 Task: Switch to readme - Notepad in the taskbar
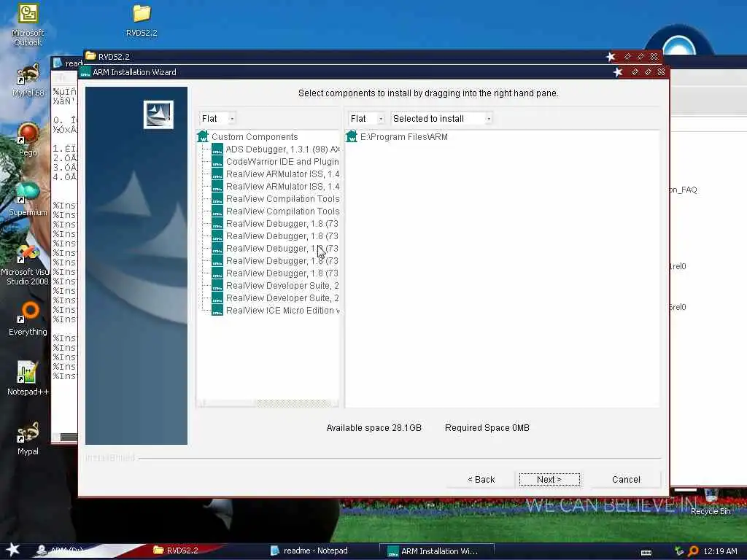point(309,551)
